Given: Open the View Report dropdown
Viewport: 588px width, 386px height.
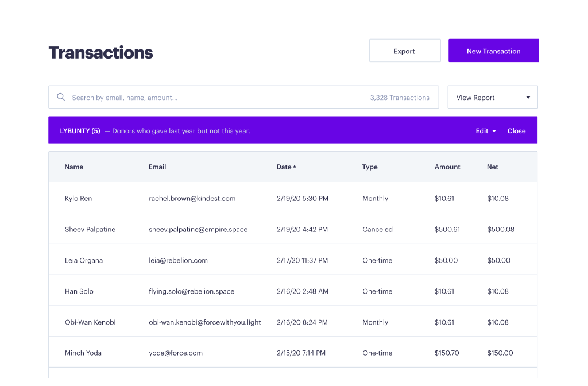Looking at the screenshot, I should (492, 98).
